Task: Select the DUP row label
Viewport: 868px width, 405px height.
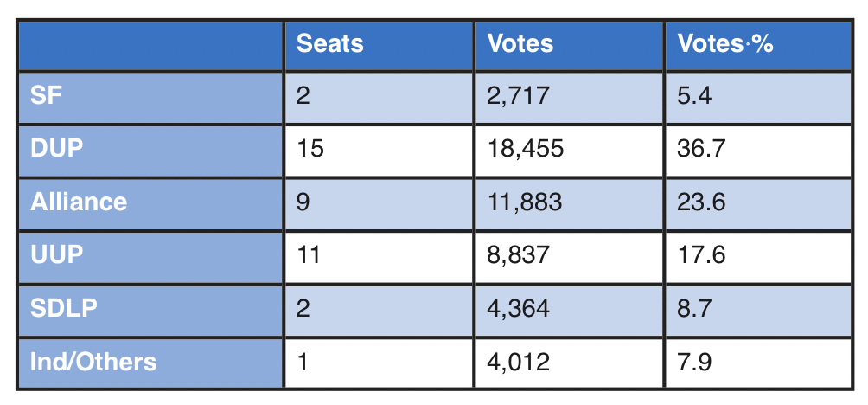Action: pyautogui.click(x=57, y=148)
